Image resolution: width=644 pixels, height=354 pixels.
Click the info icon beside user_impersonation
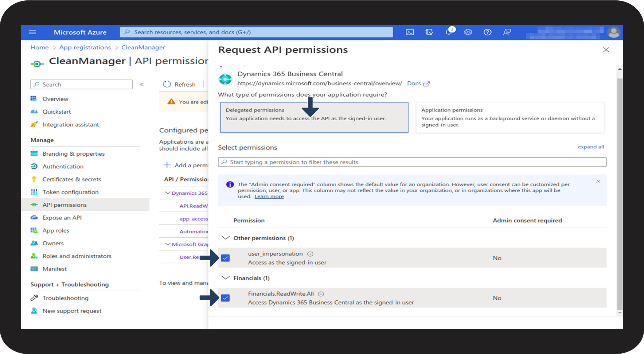pyautogui.click(x=310, y=254)
